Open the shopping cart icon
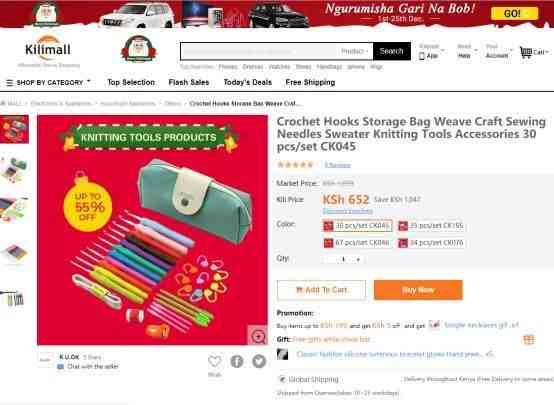Viewport: 554px width, 405px height. tap(526, 52)
